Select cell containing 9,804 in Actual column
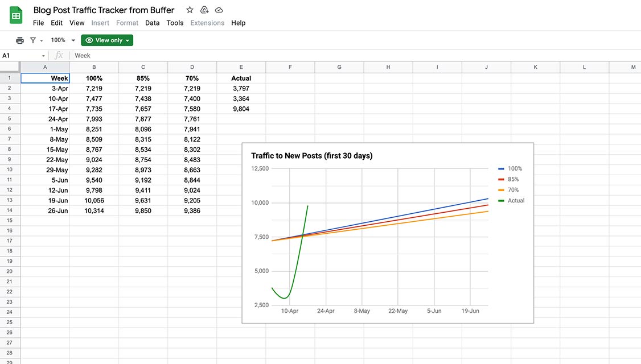The height and width of the screenshot is (364, 641). click(241, 109)
